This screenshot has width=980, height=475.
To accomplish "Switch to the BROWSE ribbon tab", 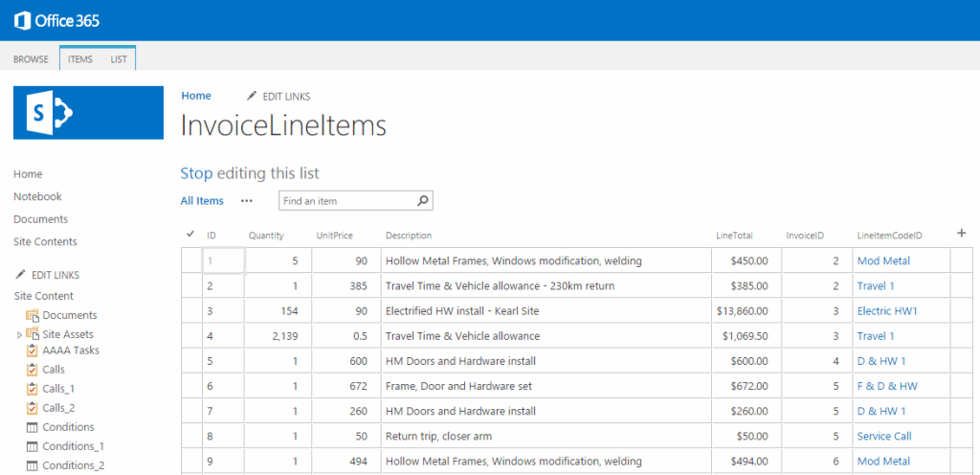I will [x=31, y=59].
